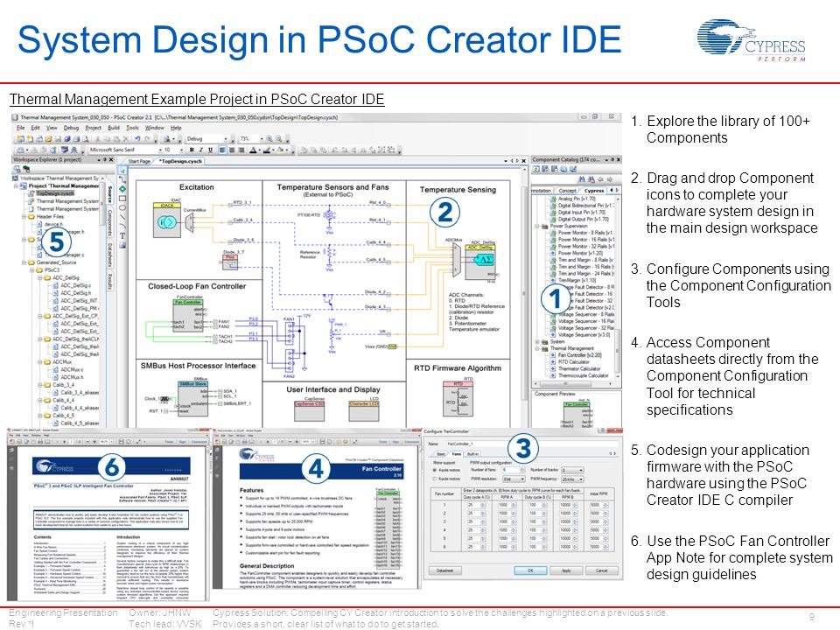Select the image insert tool
Viewport: 840px width, 630px height.
(x=122, y=245)
